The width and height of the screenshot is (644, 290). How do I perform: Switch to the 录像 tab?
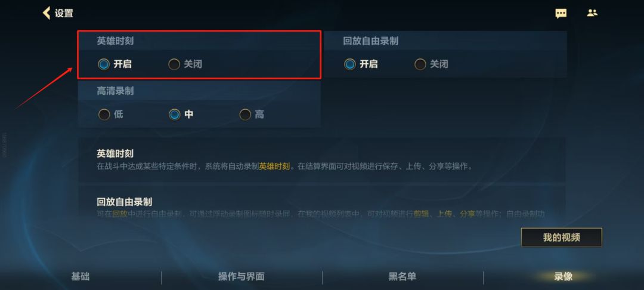click(x=563, y=276)
